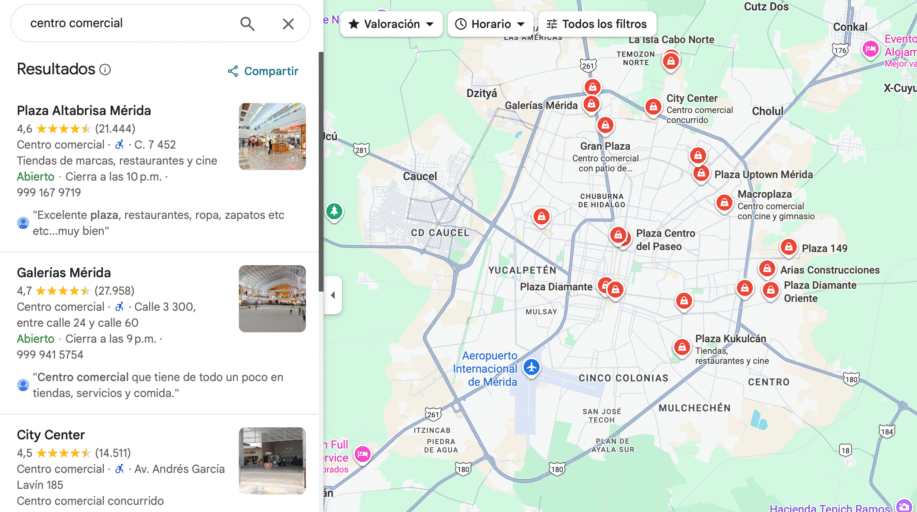Click the Plaza Altabrisa Mérida thumbnail photo
This screenshot has width=917, height=512.
pyautogui.click(x=272, y=136)
